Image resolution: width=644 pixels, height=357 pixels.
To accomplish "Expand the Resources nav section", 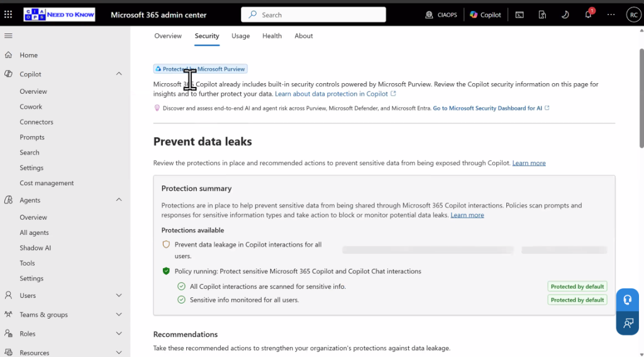I will click(x=119, y=353).
